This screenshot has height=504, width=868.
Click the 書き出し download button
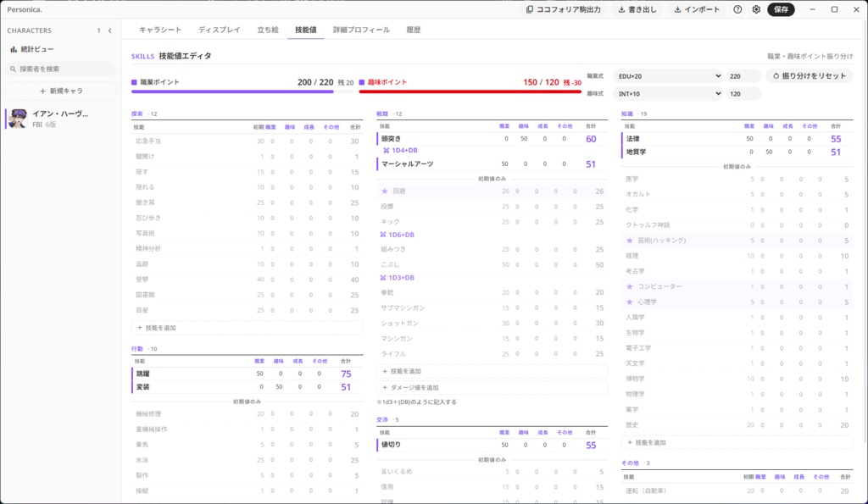[x=637, y=9]
